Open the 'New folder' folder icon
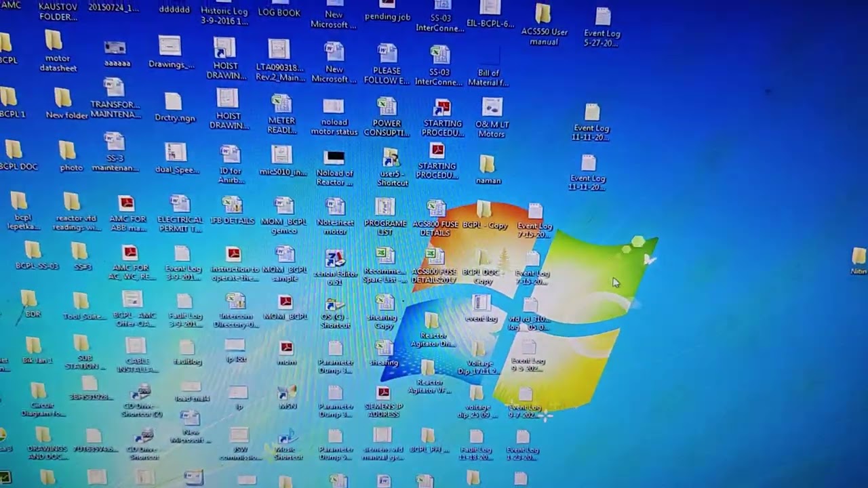Image resolution: width=868 pixels, height=488 pixels. click(x=66, y=104)
